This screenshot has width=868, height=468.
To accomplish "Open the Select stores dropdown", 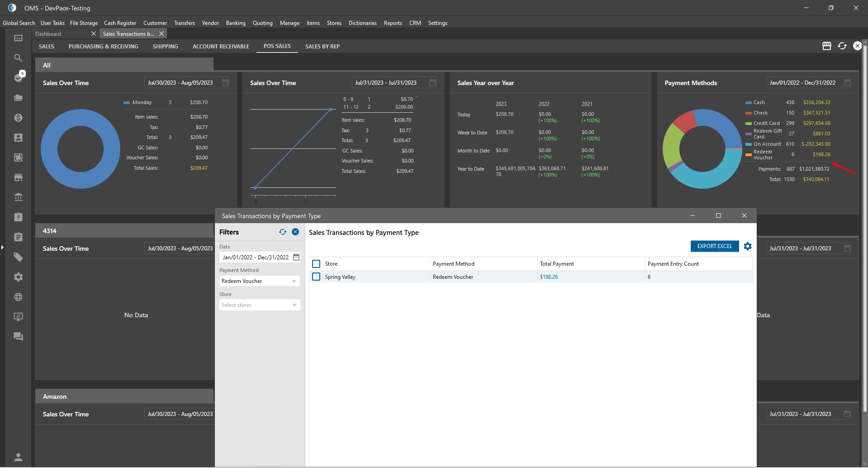I will click(294, 305).
